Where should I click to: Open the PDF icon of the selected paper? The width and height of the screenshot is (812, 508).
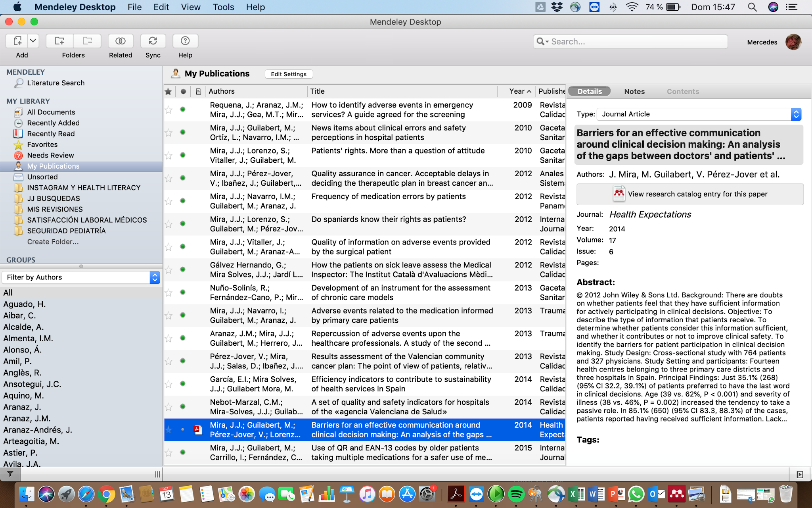197,430
